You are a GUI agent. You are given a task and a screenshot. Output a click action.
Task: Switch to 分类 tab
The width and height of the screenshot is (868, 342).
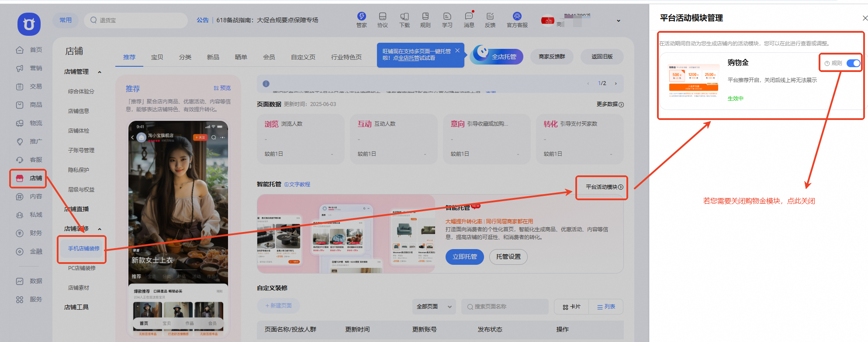click(x=185, y=57)
